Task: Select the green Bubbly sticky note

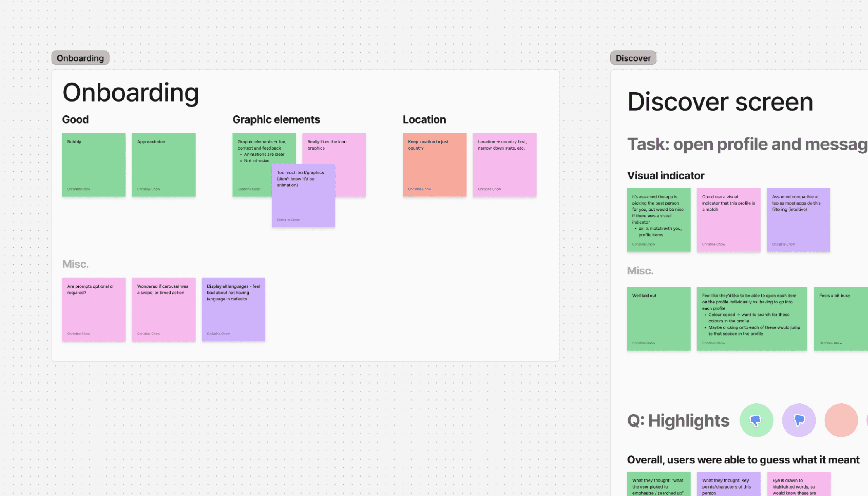Action: pyautogui.click(x=94, y=165)
